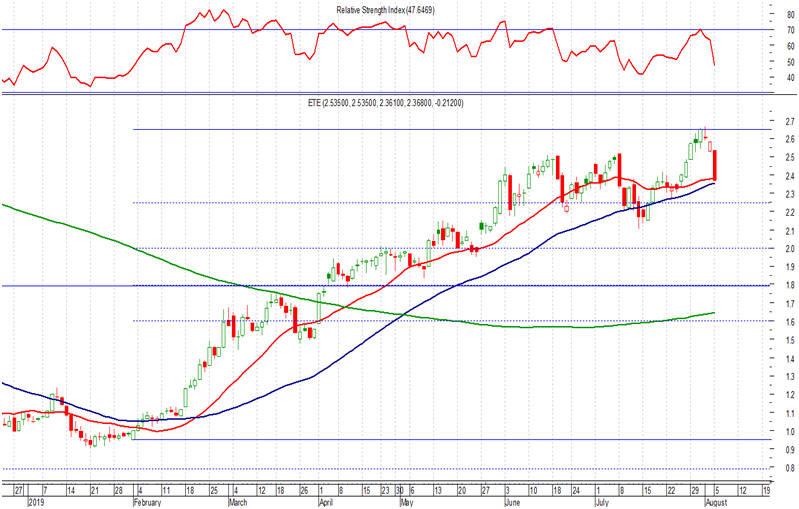
Task: Select the March month label
Action: click(237, 502)
